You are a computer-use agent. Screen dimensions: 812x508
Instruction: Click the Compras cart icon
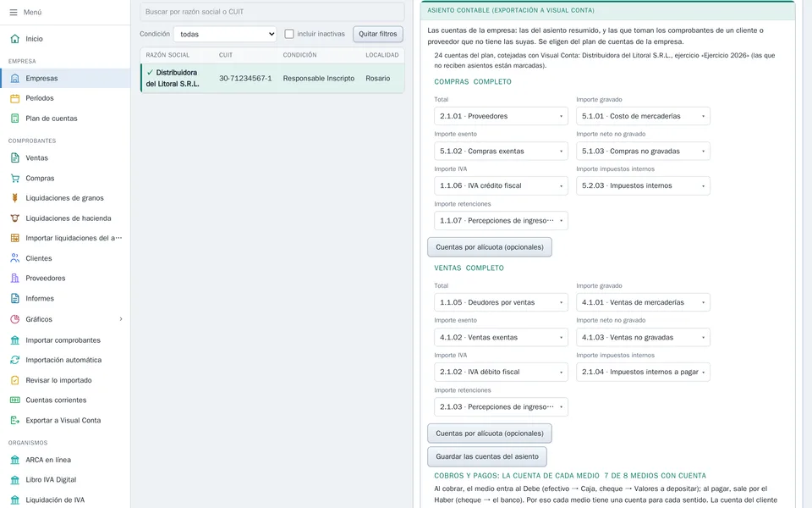pyautogui.click(x=15, y=178)
